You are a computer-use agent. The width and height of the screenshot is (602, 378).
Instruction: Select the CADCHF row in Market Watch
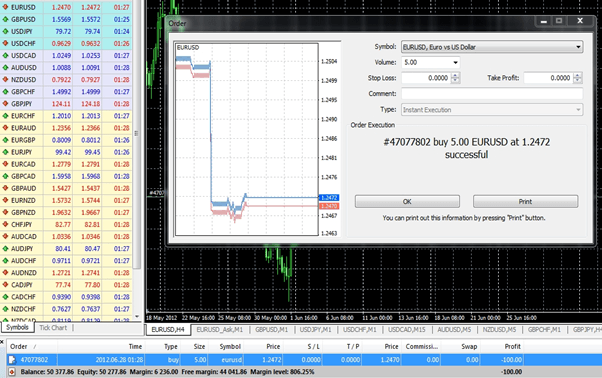(x=66, y=297)
